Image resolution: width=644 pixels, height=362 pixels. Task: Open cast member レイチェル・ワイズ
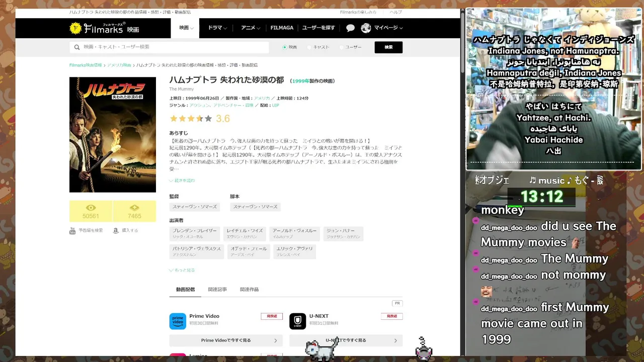click(x=245, y=233)
